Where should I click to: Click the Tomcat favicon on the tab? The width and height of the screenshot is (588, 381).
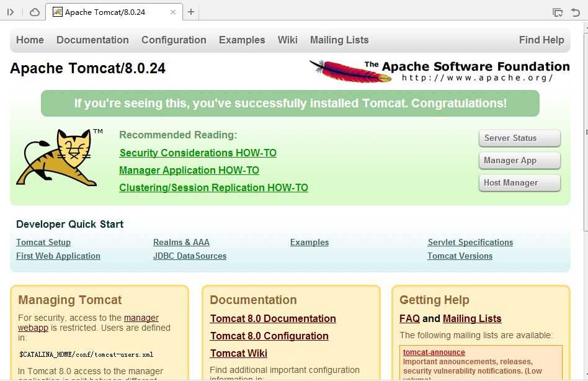click(58, 12)
